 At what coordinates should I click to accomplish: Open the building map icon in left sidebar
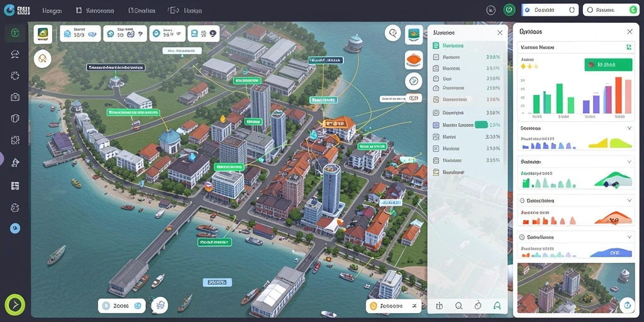(x=15, y=97)
